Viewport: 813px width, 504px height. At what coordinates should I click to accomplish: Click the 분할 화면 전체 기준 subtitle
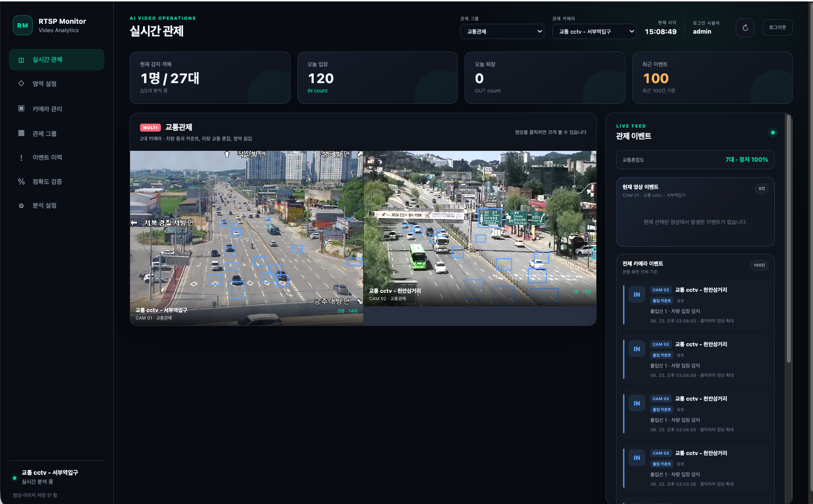[640, 272]
